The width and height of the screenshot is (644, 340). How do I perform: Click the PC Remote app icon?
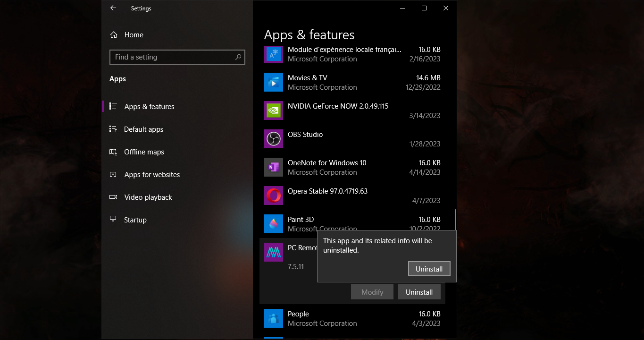pyautogui.click(x=274, y=252)
